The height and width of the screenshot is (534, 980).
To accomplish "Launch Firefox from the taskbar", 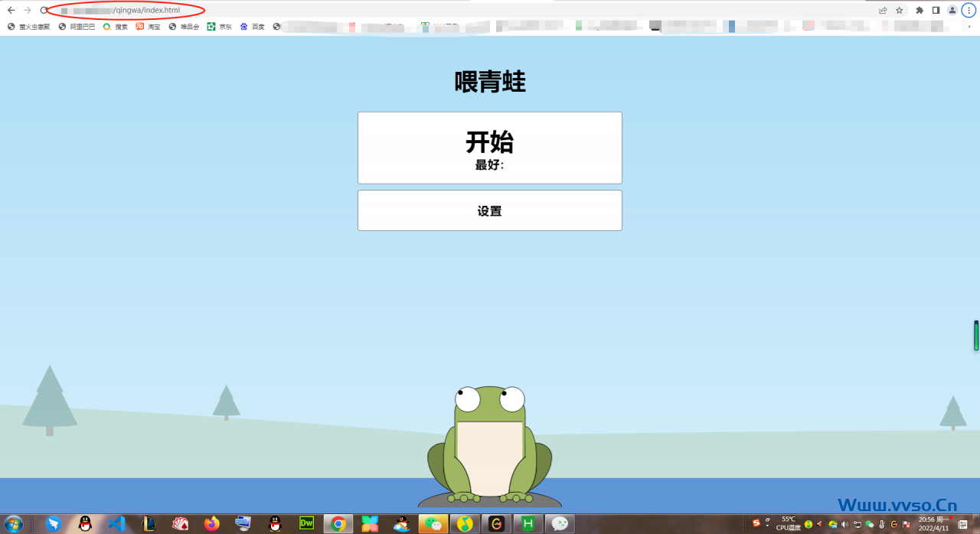I will (x=211, y=524).
